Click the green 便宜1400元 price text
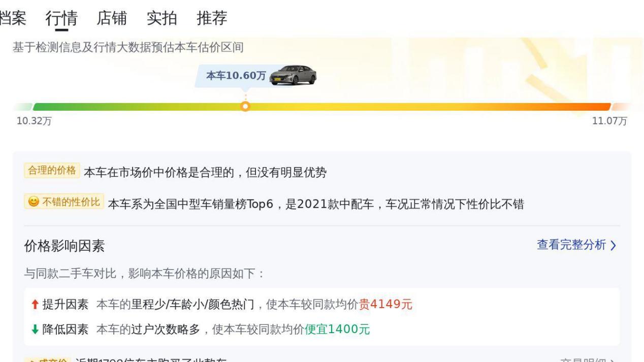 (337, 330)
